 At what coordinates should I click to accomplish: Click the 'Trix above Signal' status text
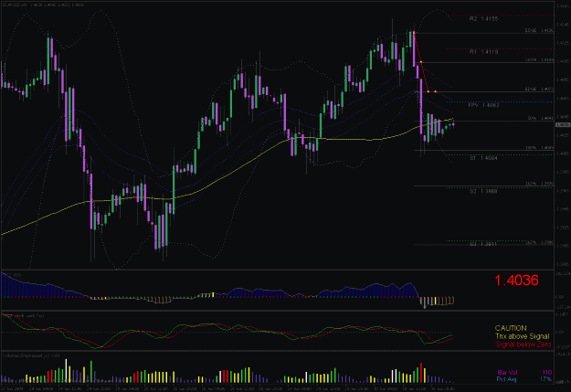(523, 336)
